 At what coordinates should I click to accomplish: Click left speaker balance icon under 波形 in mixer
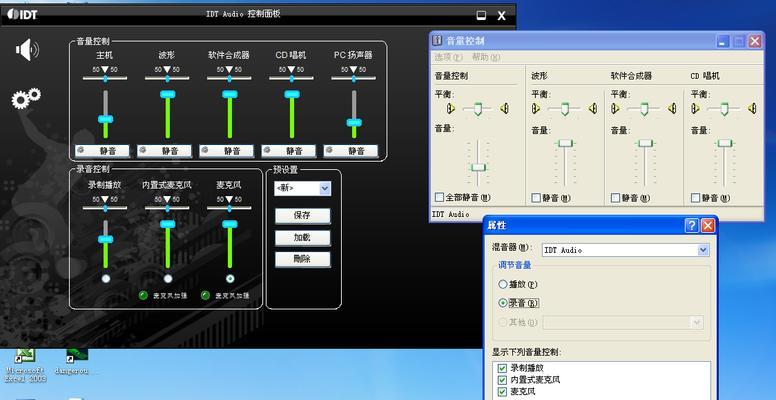coord(536,108)
